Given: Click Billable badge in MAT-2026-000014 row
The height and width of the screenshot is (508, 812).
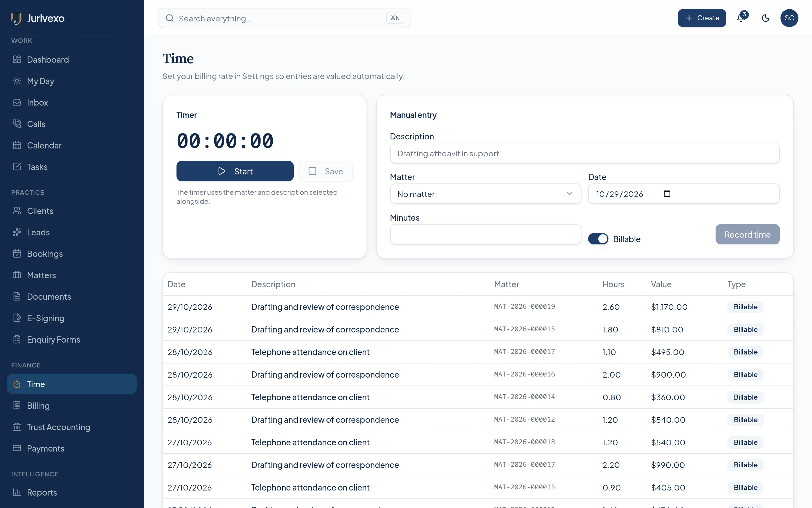Looking at the screenshot, I should (745, 397).
